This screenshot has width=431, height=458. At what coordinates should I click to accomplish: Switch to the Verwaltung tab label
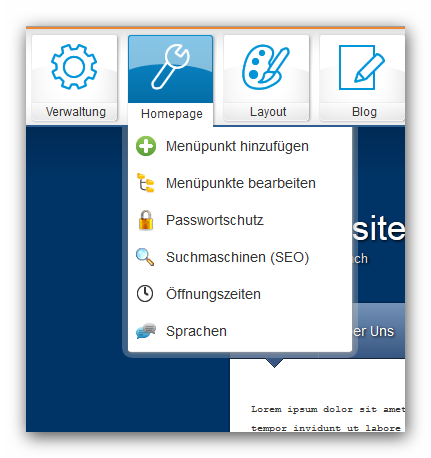pyautogui.click(x=76, y=112)
